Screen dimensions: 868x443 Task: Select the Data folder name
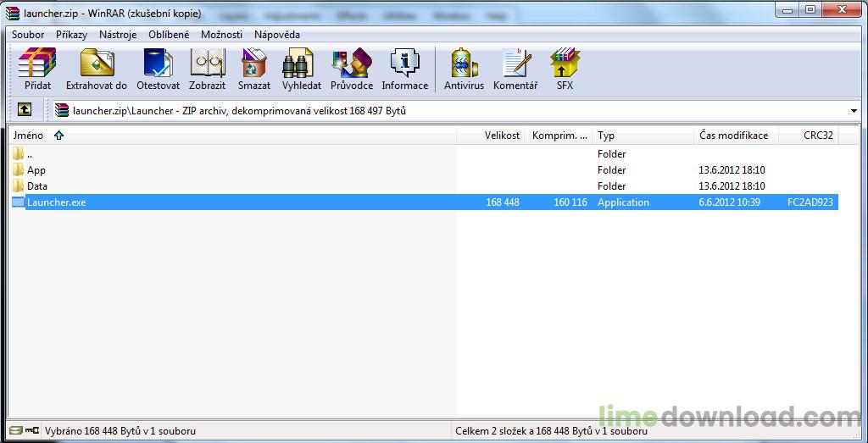pyautogui.click(x=37, y=186)
